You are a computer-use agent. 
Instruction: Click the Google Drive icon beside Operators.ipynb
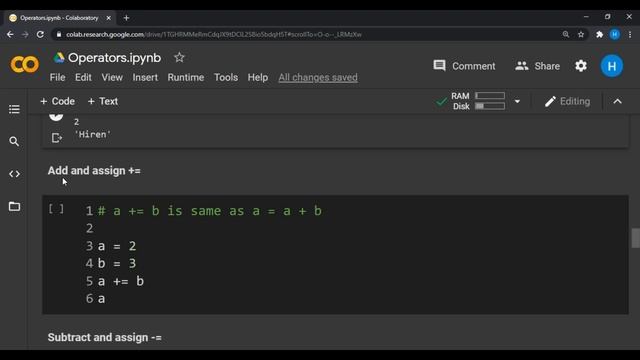pos(59,58)
